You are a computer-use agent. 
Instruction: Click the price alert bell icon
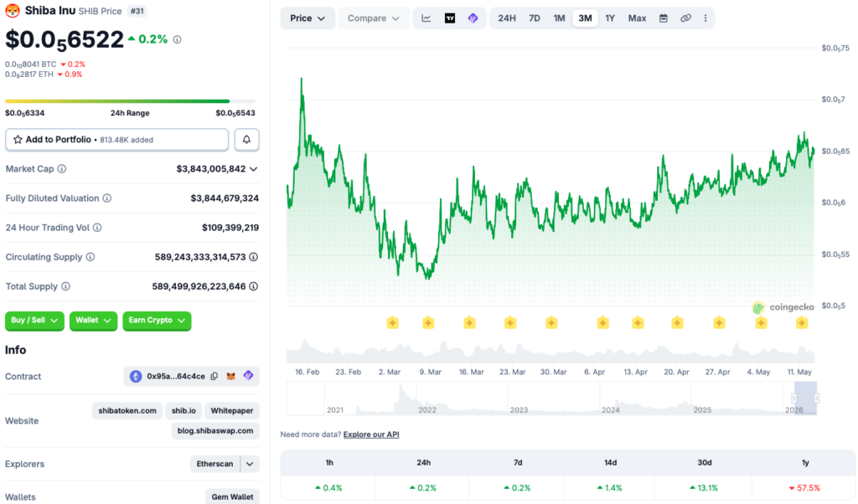(x=247, y=139)
